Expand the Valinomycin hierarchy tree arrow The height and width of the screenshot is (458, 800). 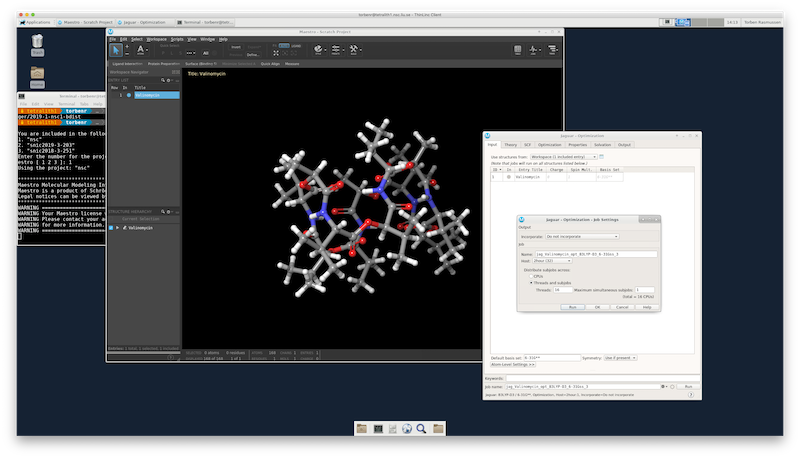click(118, 228)
